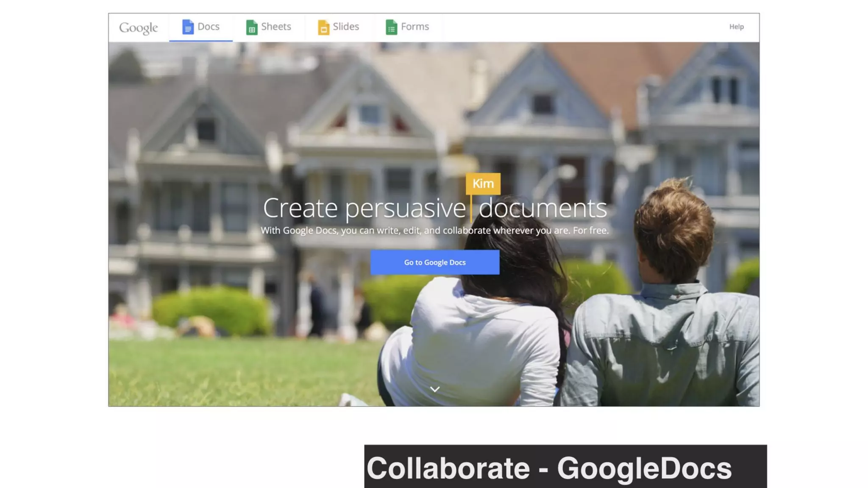This screenshot has height=488, width=868.
Task: Click the yellow Kim cursor label
Action: tap(483, 183)
